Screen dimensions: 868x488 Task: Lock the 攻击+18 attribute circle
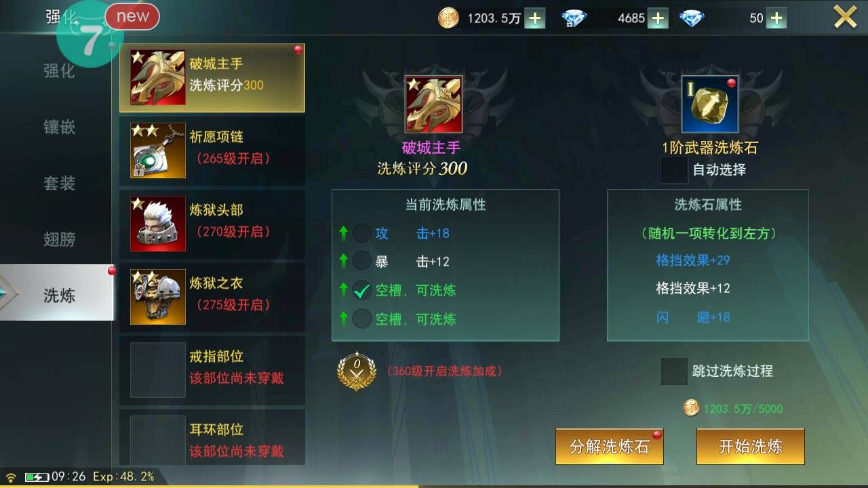(x=362, y=233)
